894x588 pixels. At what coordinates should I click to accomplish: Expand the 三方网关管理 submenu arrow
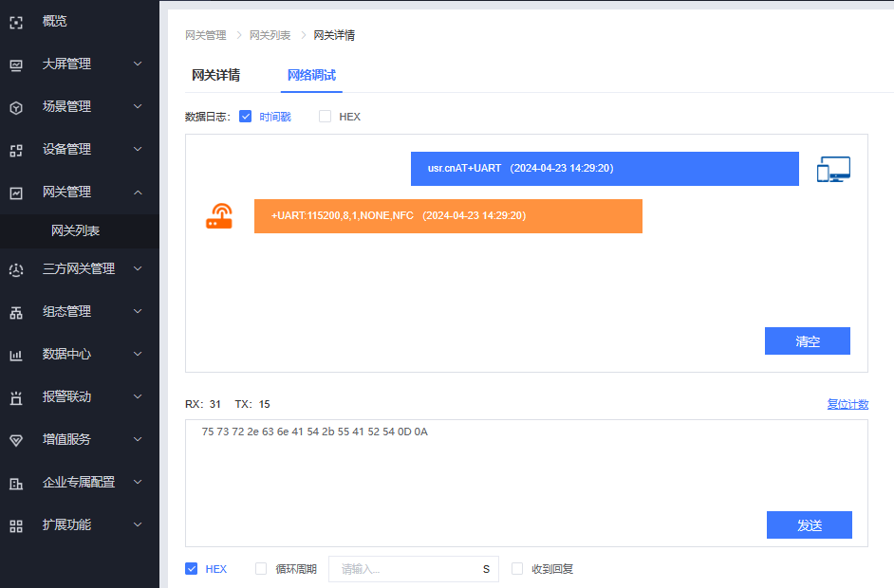(x=138, y=269)
